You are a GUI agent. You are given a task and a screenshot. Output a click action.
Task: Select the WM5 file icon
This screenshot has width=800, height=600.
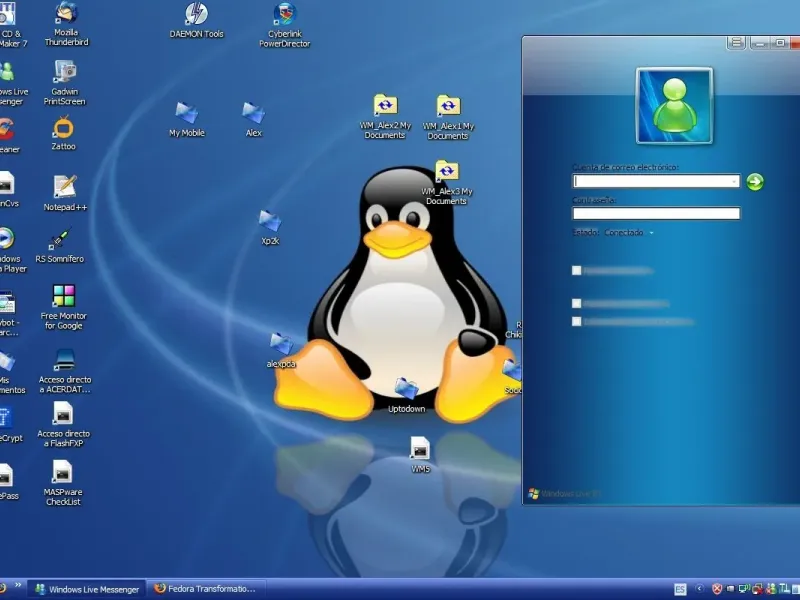(420, 455)
